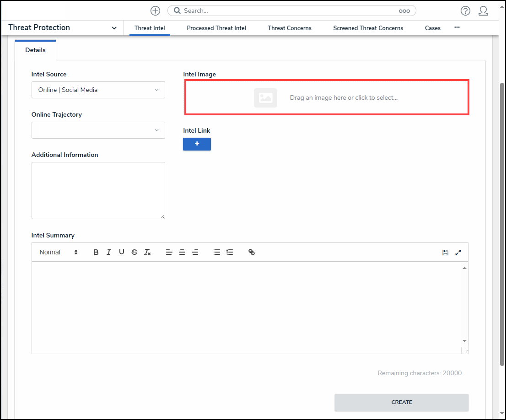The image size is (506, 420).
Task: Open the Intel Source dropdown
Action: (x=98, y=90)
